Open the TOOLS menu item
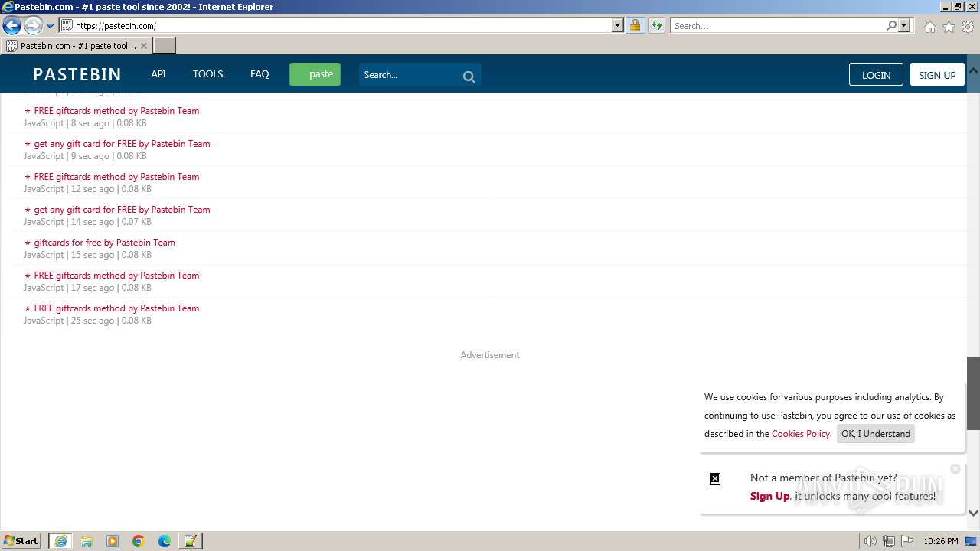Viewport: 980px width, 551px height. (207, 74)
